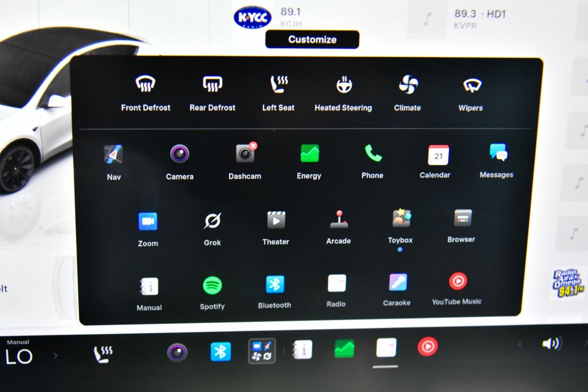
Task: Select Radio Alfa y Omega 94.1 station
Action: 568,283
